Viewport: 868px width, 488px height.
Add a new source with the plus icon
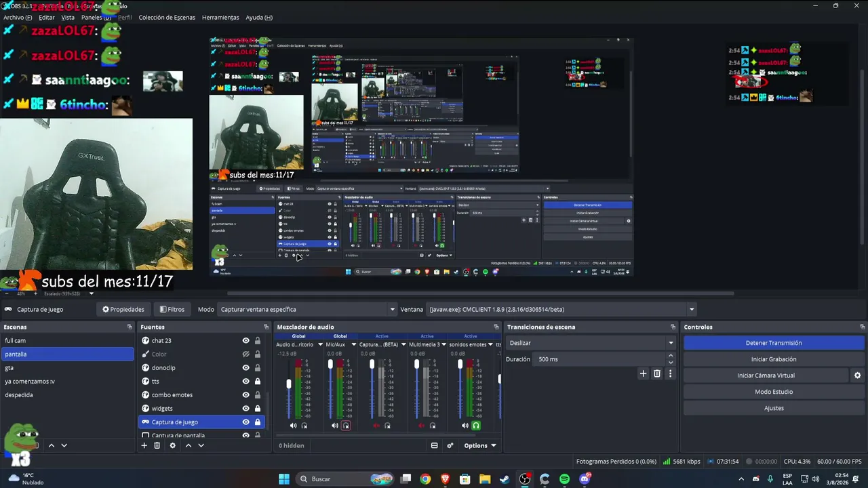click(x=144, y=445)
